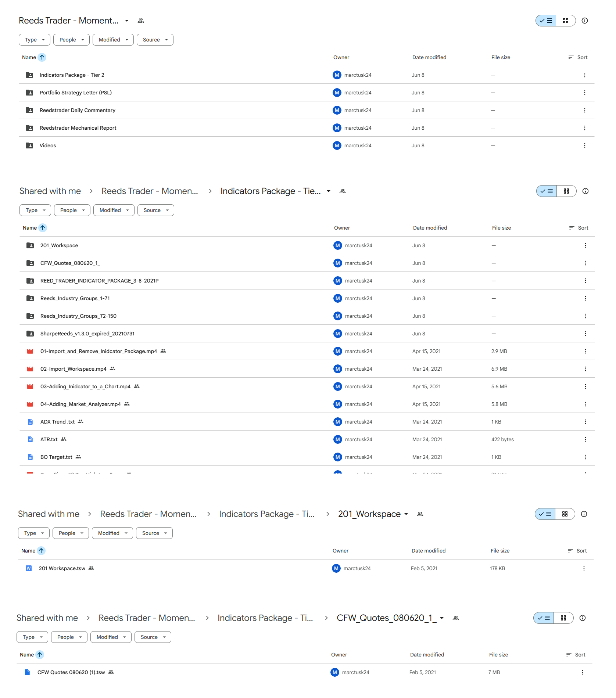Switch to list layout in Reeds Trader section
Viewport: 616px width, 698px height.
point(546,21)
